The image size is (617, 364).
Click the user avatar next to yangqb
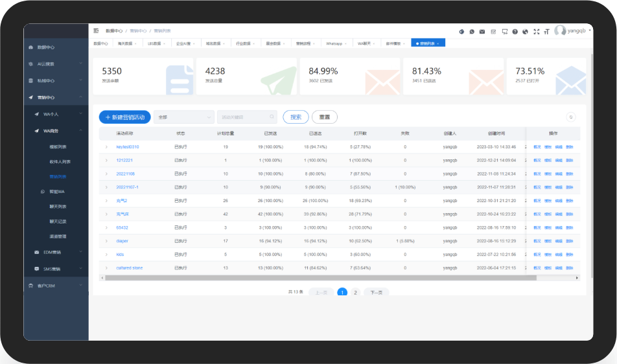560,30
